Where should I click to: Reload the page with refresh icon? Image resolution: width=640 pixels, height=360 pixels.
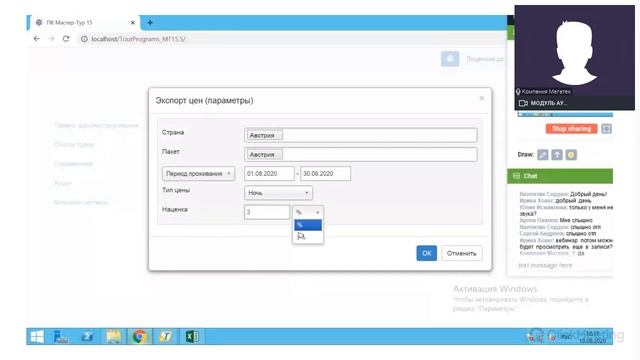coord(66,39)
